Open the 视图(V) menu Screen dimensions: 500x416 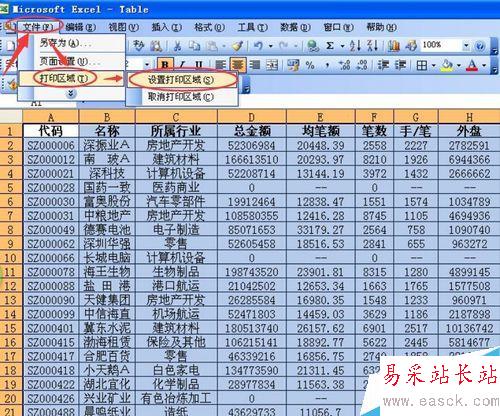coord(124,27)
